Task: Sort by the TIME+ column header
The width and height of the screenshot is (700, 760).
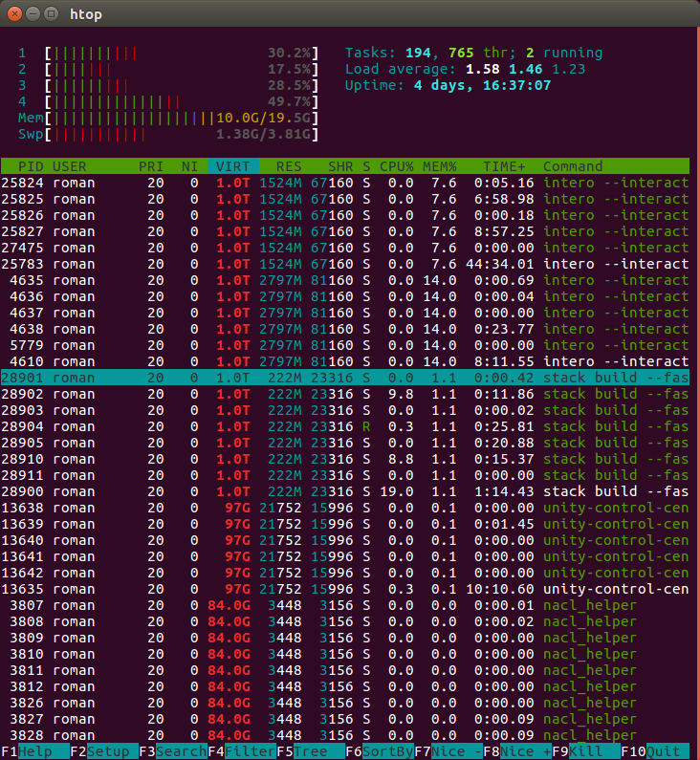Action: pos(504,166)
